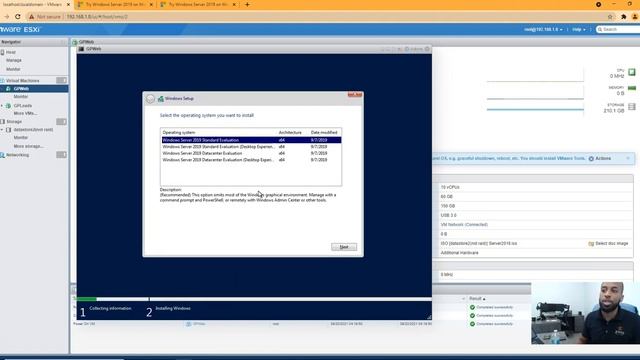640x360 pixels.
Task: Open Monitor under GPWeb
Action: 21,97
